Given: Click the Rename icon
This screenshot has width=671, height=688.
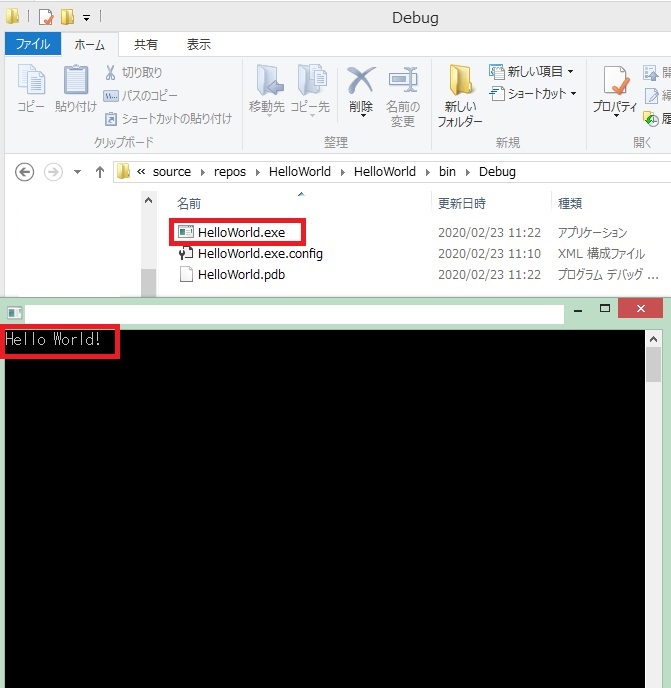Looking at the screenshot, I should (403, 80).
